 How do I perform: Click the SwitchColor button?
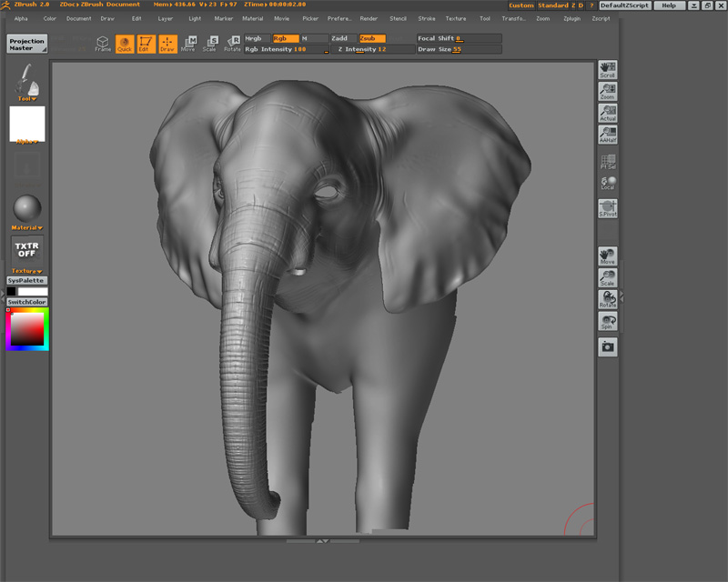(27, 302)
